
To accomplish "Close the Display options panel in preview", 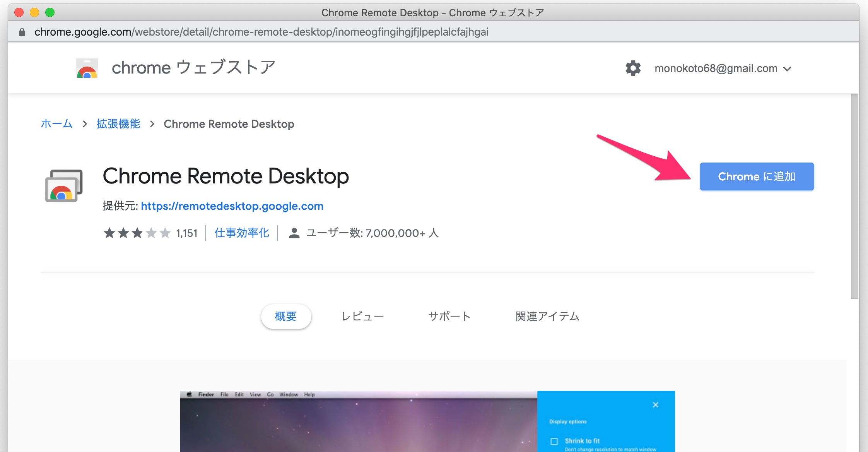I will coord(656,405).
